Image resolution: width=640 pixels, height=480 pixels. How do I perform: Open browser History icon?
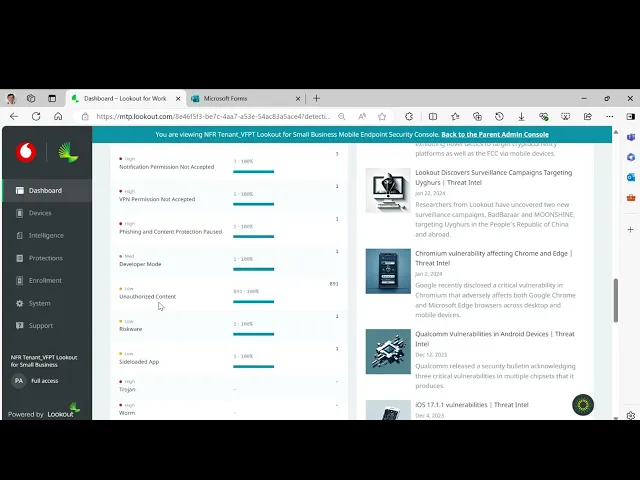(499, 117)
